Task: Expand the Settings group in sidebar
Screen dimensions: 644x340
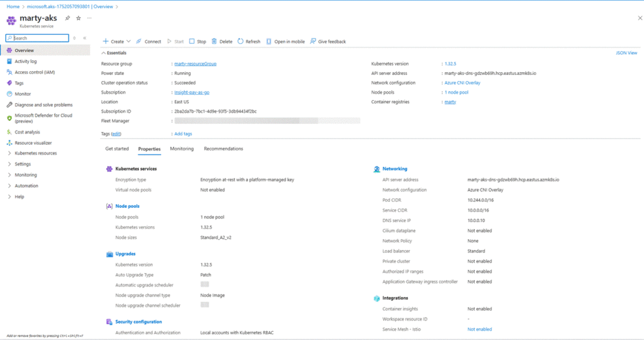Action: pyautogui.click(x=23, y=164)
